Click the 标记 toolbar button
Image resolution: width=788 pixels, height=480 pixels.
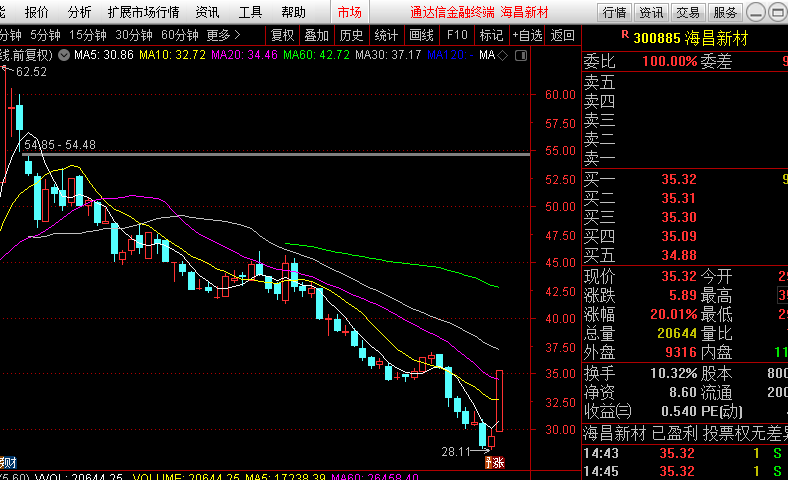click(491, 35)
